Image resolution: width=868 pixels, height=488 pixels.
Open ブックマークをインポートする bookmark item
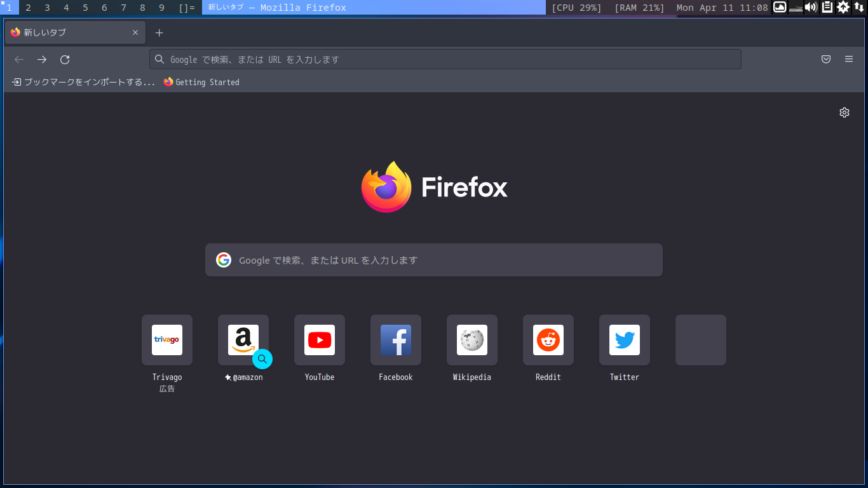click(x=83, y=82)
